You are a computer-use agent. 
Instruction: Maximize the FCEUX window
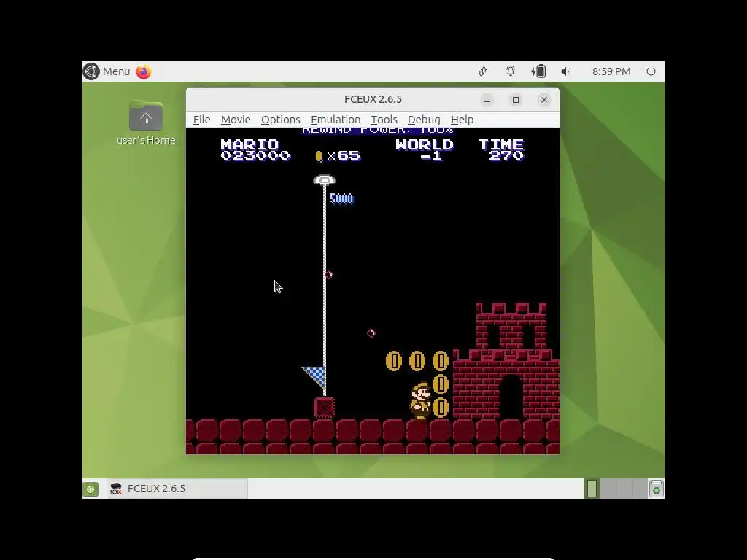click(x=516, y=100)
